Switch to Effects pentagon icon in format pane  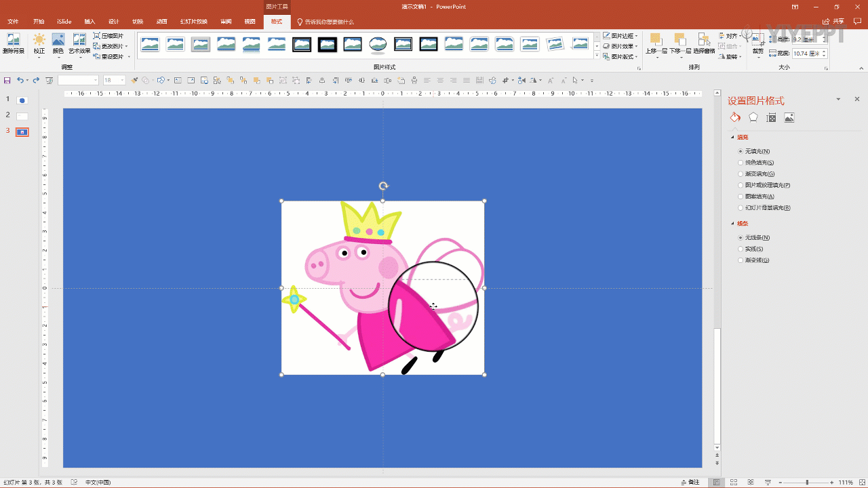click(x=753, y=118)
